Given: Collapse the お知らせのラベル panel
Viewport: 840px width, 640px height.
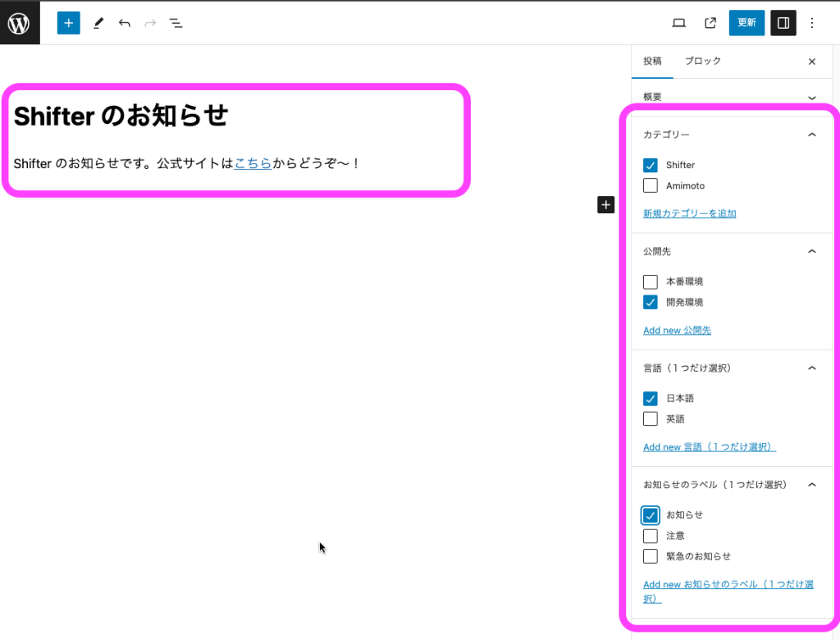Looking at the screenshot, I should [812, 485].
